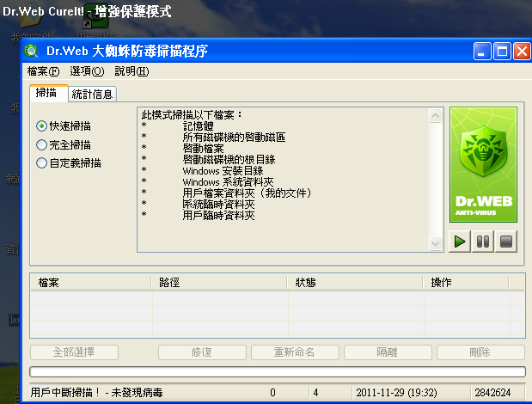The image size is (532, 404).
Task: Sort by 路徑 column header
Action: (219, 283)
